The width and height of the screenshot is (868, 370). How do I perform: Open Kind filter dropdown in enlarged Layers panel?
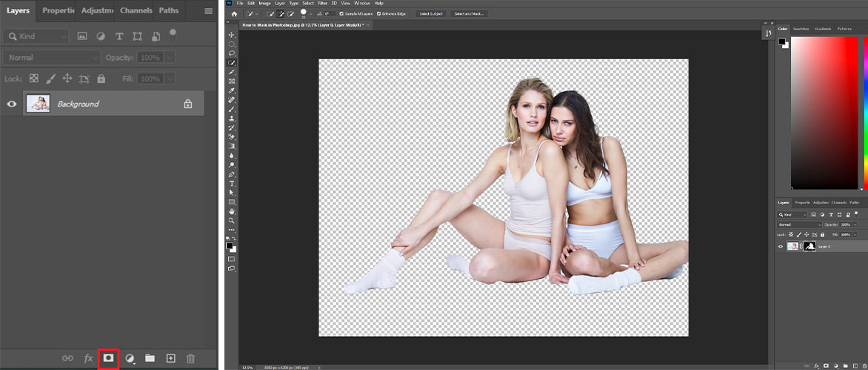click(x=36, y=36)
